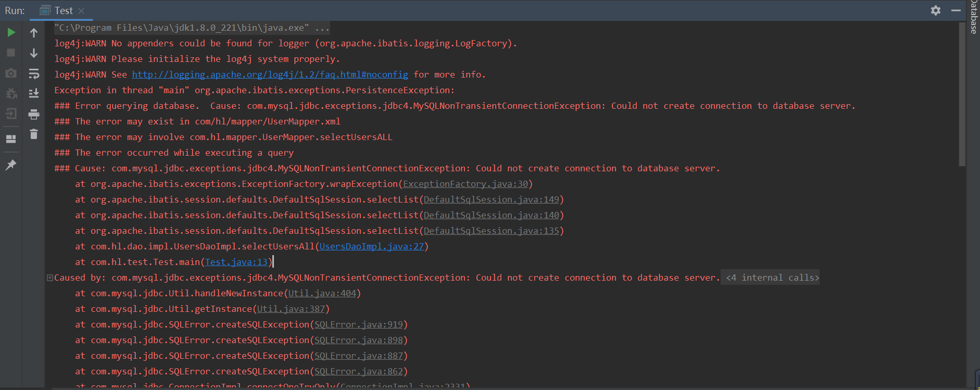
Task: Click 'The error may exist in com/hl/mapper/UserMapper.xml'
Action: point(197,121)
